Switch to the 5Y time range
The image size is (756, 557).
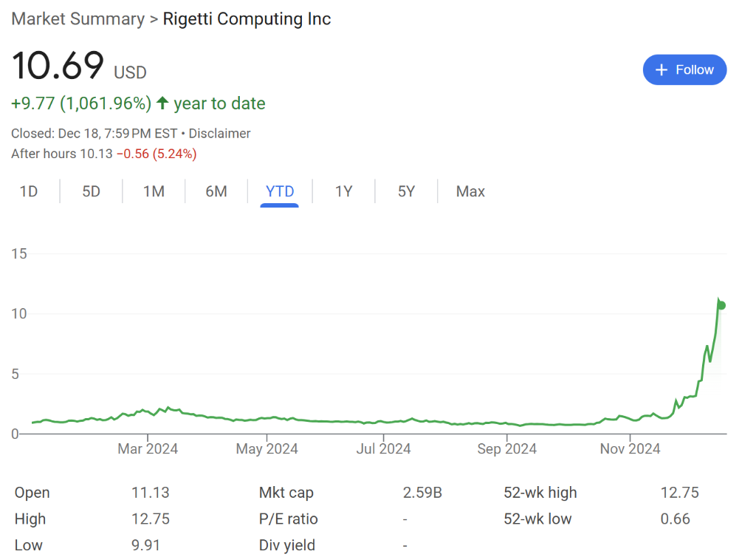coord(406,192)
